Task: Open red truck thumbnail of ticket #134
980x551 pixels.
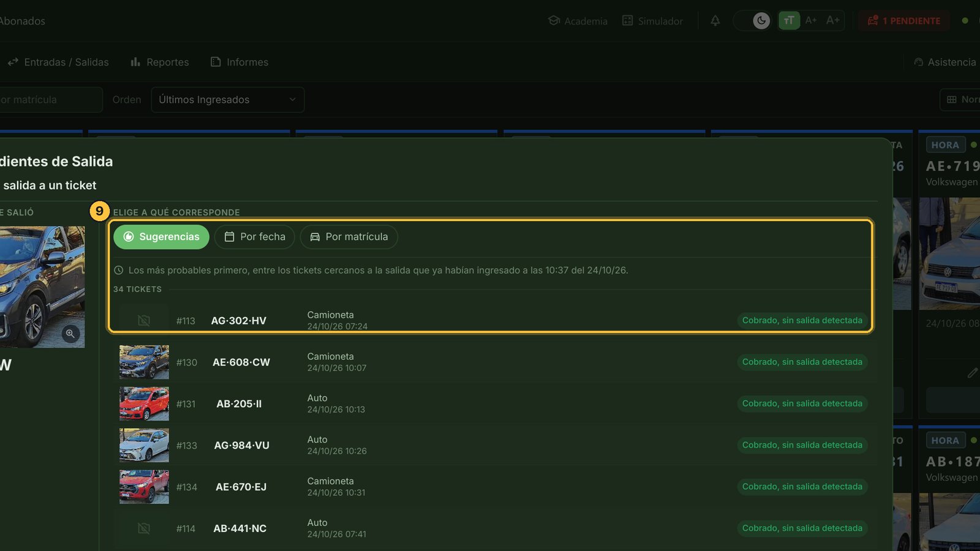Action: 144,487
